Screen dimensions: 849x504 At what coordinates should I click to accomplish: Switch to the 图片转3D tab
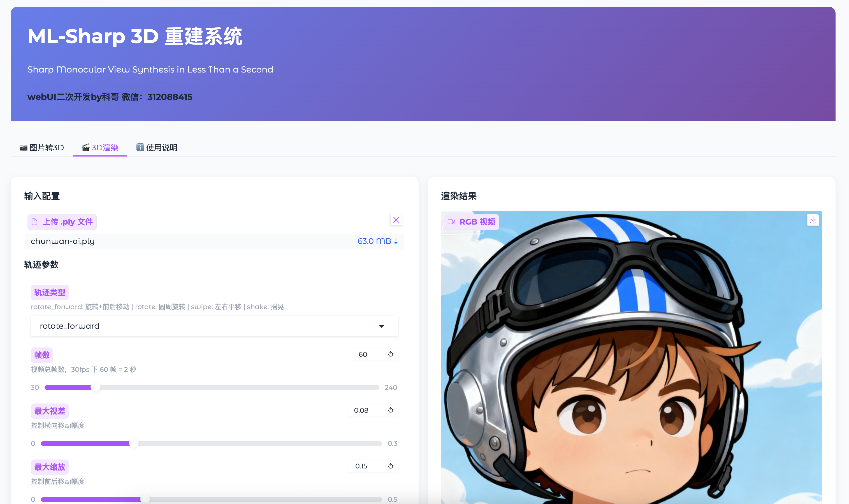(42, 148)
